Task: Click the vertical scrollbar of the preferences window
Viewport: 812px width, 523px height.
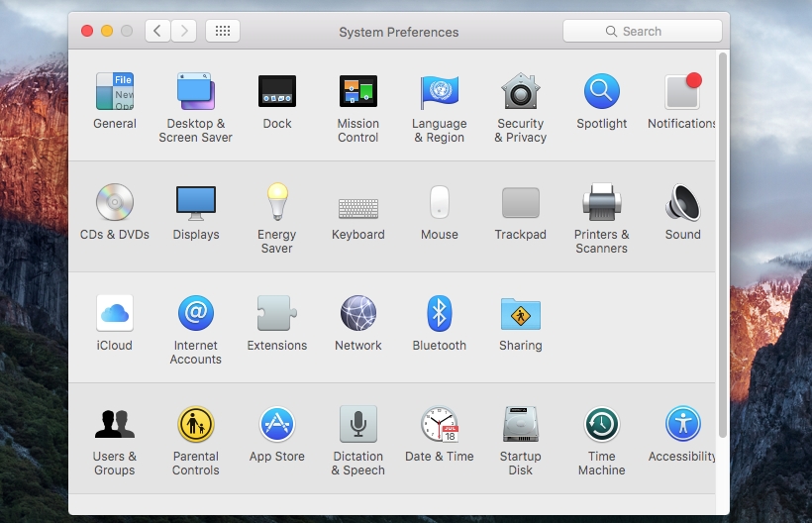Action: pyautogui.click(x=723, y=245)
